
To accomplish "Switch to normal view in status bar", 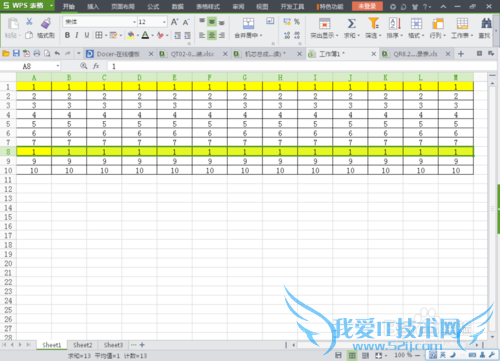I will click(352, 355).
